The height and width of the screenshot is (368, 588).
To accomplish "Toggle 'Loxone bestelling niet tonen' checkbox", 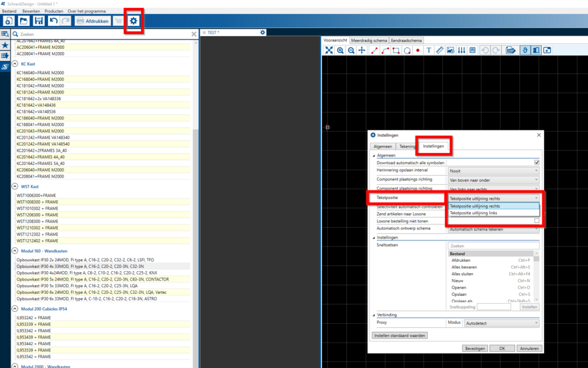I will click(x=537, y=220).
